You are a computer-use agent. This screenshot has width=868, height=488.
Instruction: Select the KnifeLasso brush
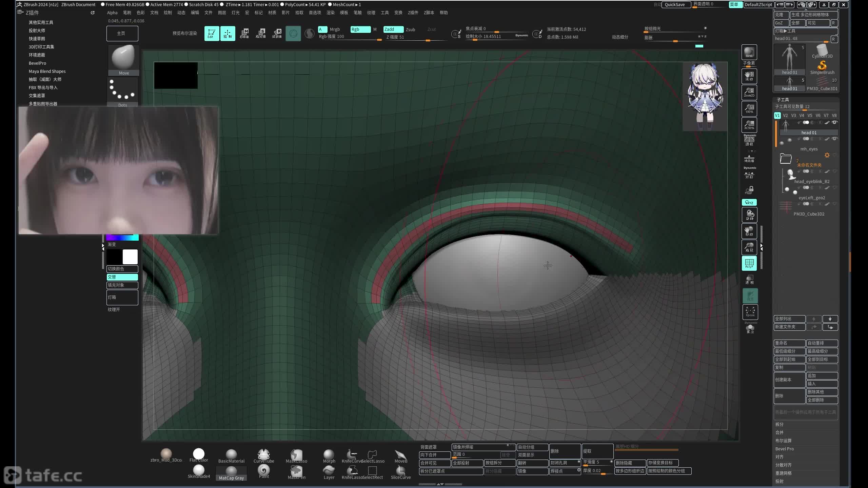coord(352,472)
